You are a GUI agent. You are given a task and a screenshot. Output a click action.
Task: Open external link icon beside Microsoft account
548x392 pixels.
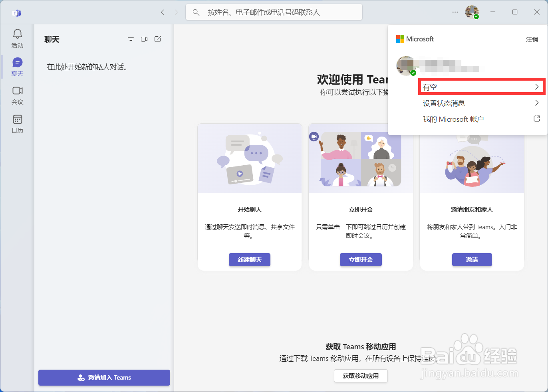click(537, 119)
